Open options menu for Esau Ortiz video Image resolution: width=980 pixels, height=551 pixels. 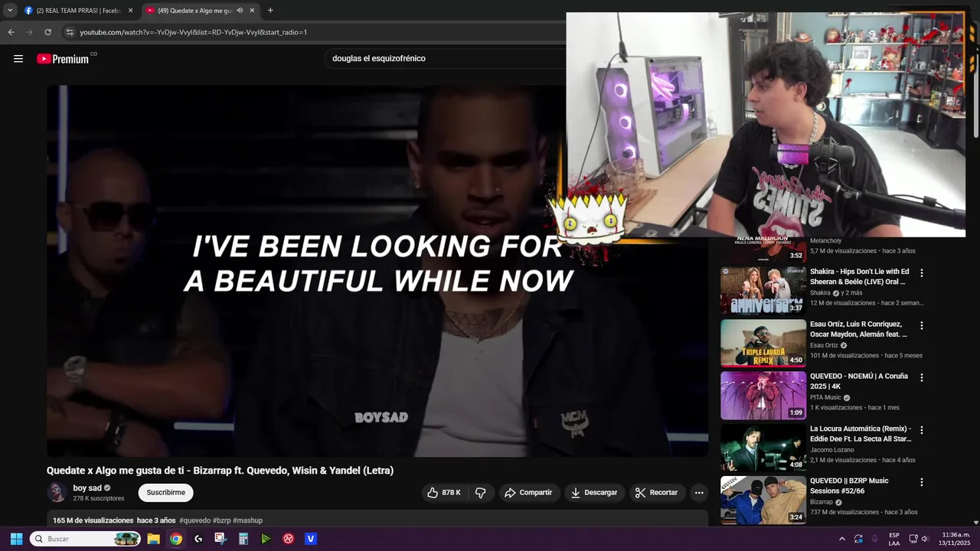(x=922, y=326)
